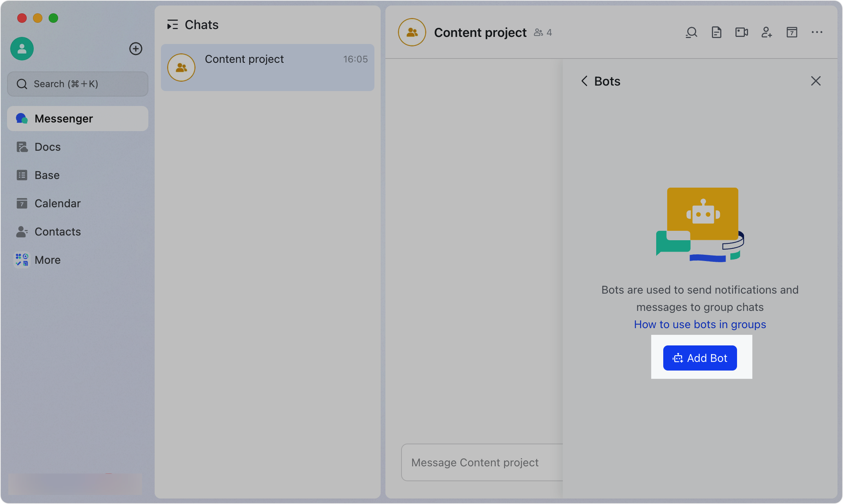Add a member to Content project
The width and height of the screenshot is (843, 504).
(767, 32)
